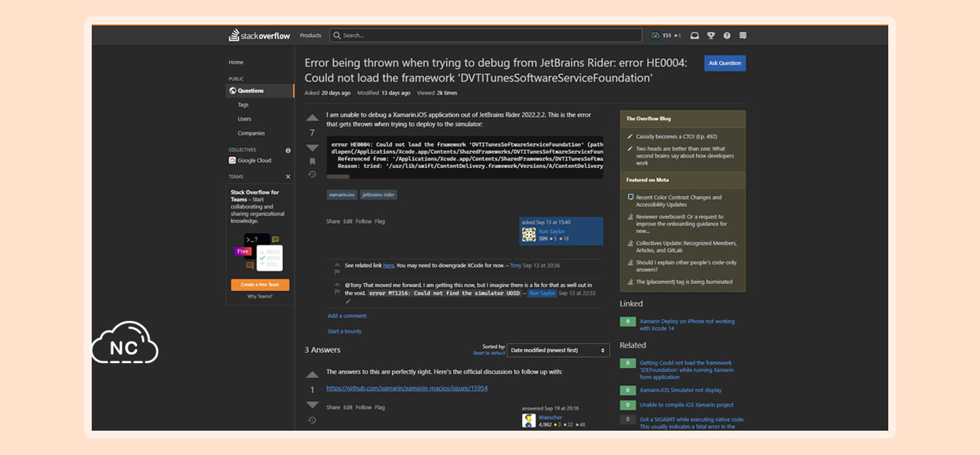Open the Google Cloud collective
Viewport: 980px width, 455px height.
[x=250, y=160]
